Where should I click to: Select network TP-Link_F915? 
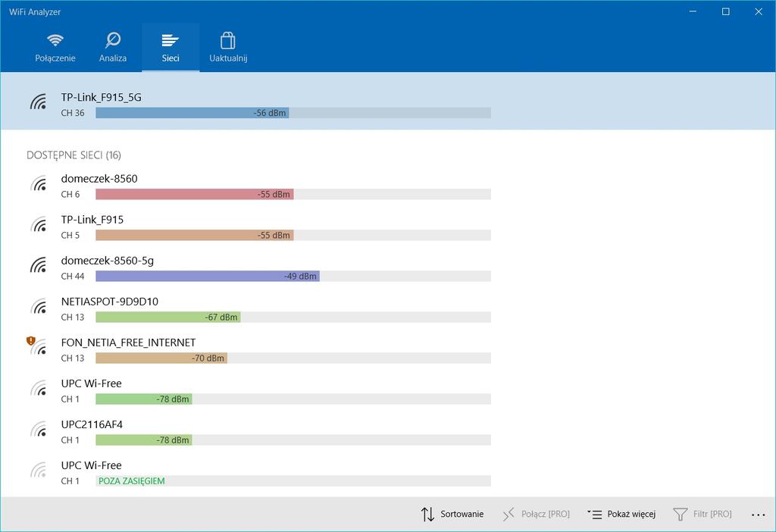(x=92, y=220)
